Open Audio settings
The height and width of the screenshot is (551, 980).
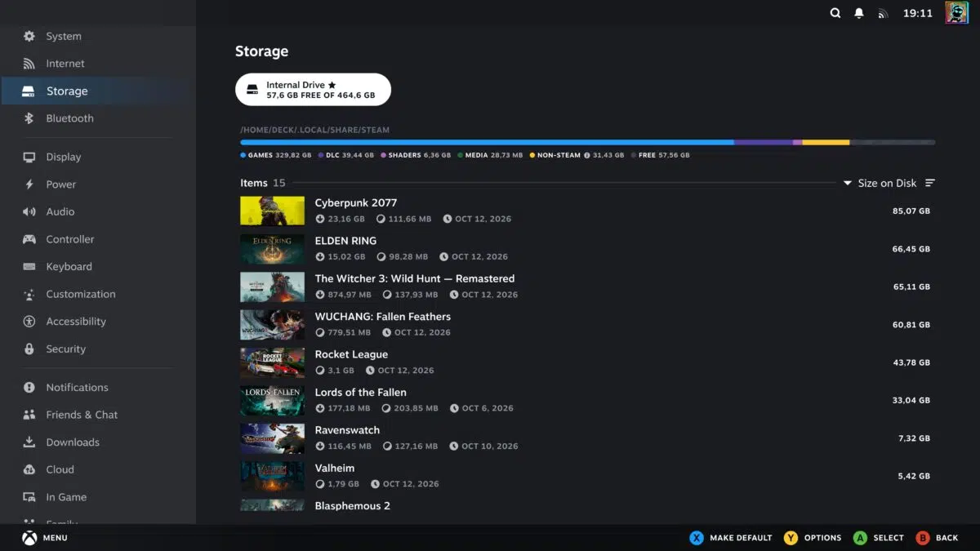(98, 211)
